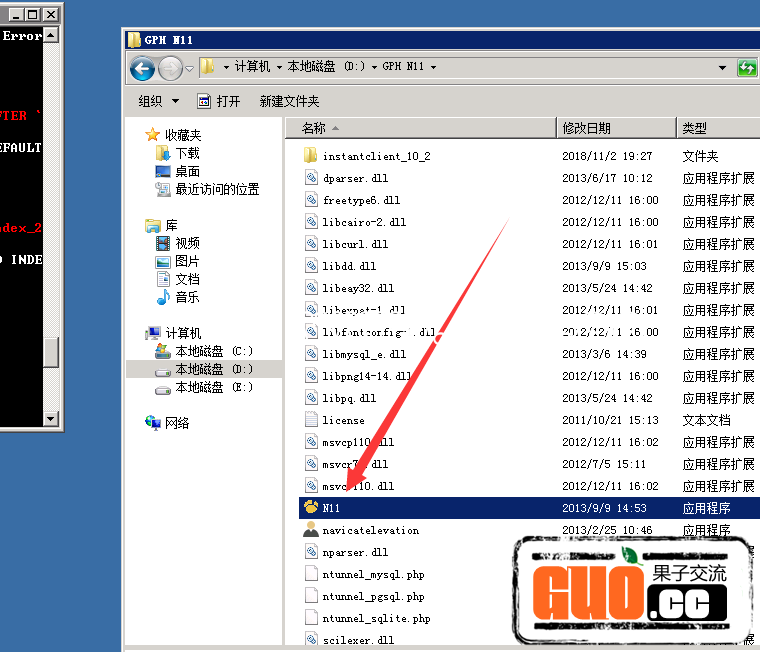Click the address bar refresh icon
Screen dimensions: 760x652
pos(746,68)
